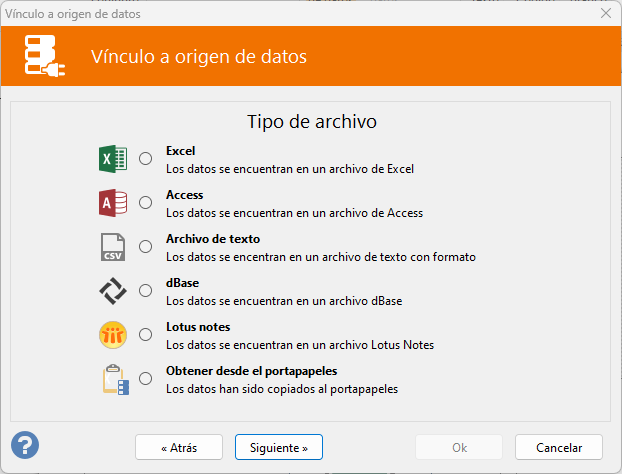Click the dBase diamond icon

coord(113,290)
